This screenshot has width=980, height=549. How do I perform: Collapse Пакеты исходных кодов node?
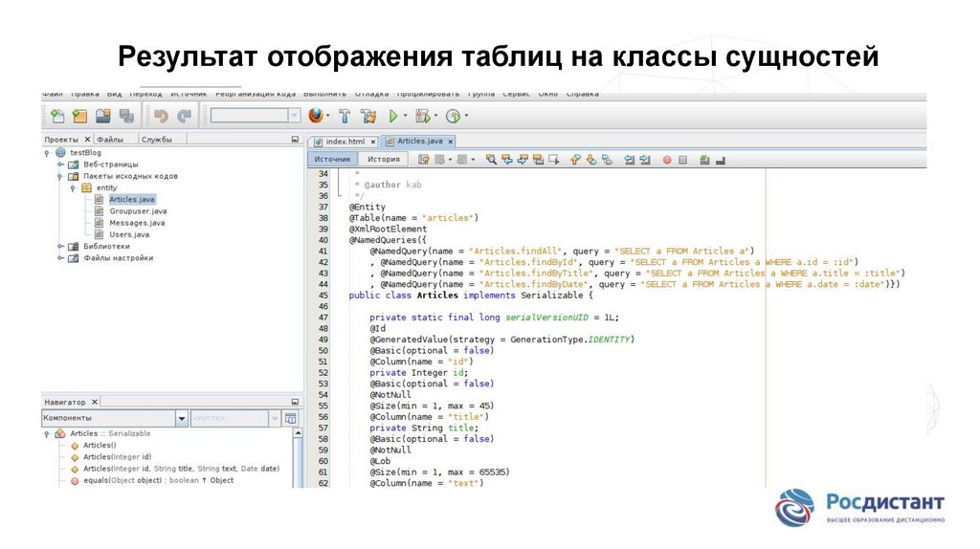pos(60,176)
